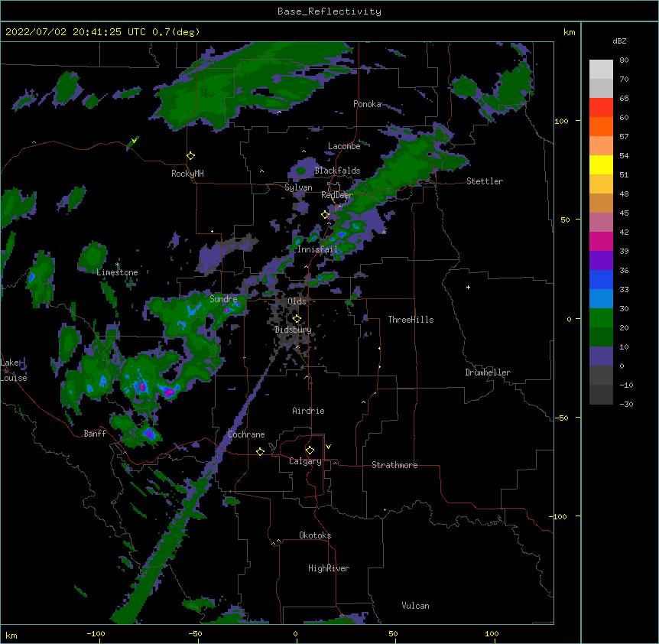Pick the yellow 51-54 dBZ legend swatch

[x=601, y=165]
